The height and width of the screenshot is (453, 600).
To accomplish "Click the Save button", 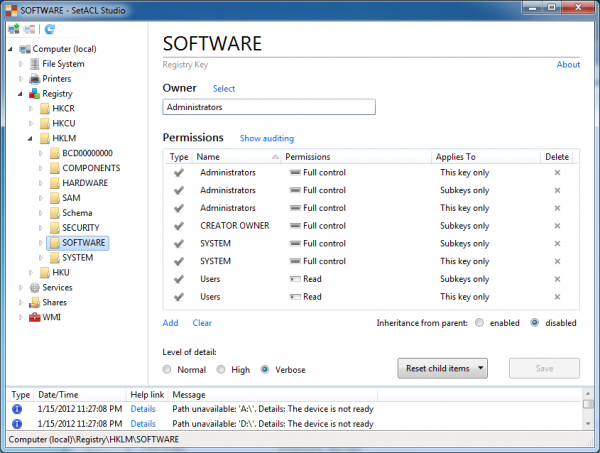I will (x=544, y=368).
